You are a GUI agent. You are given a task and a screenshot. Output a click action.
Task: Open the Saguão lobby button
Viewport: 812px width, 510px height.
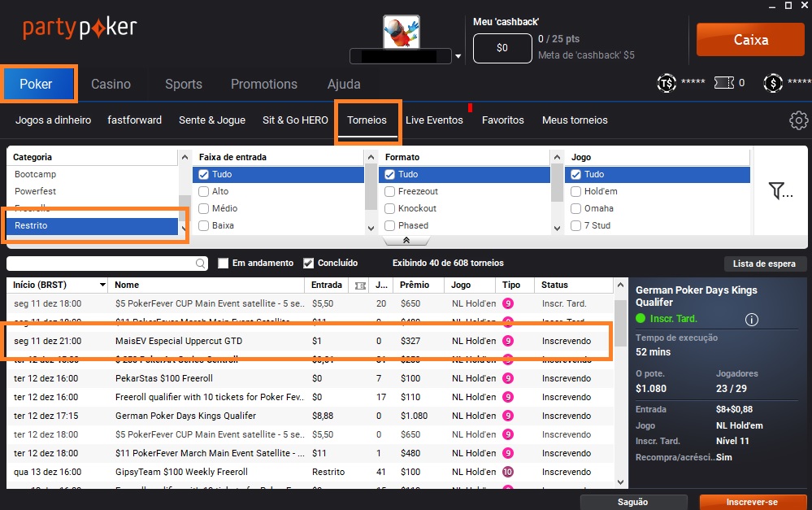[633, 502]
